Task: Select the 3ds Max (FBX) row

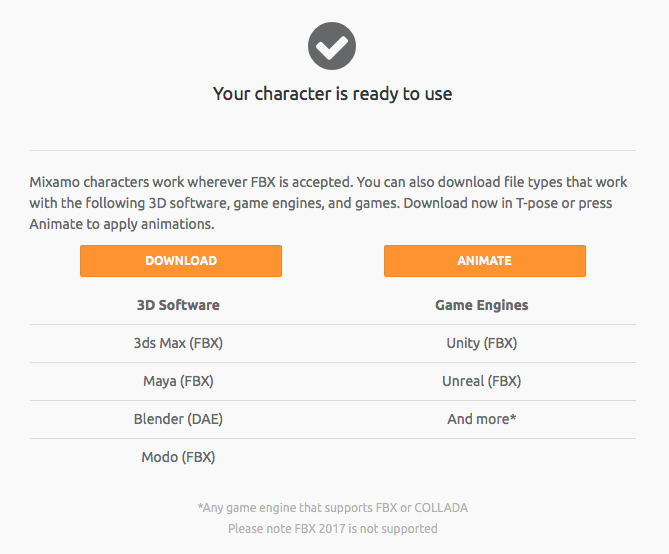Action: (x=178, y=343)
